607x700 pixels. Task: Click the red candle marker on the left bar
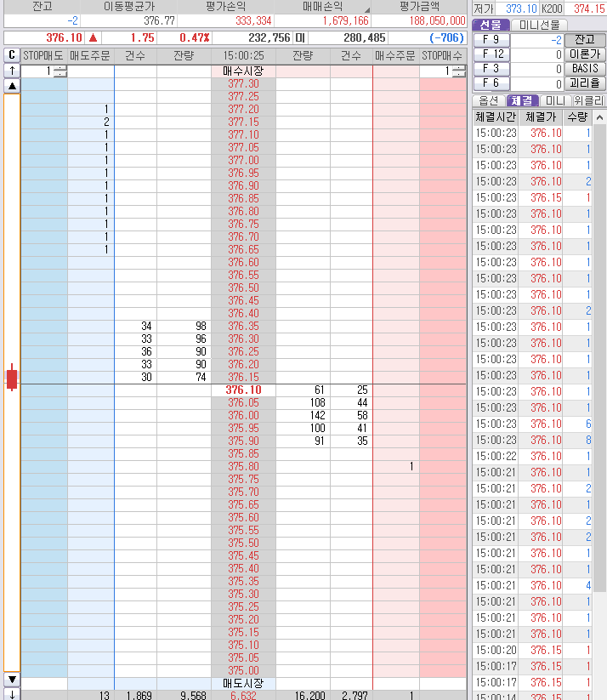[12, 378]
